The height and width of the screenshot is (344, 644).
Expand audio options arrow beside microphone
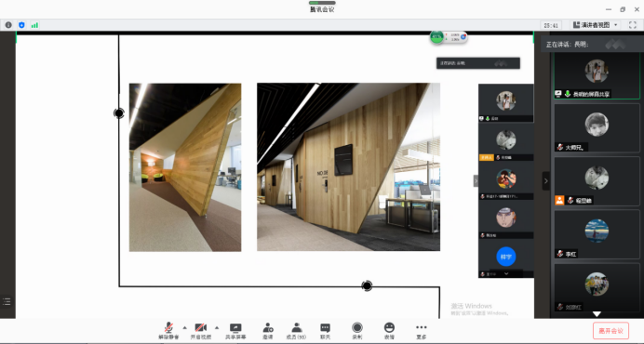(184, 327)
